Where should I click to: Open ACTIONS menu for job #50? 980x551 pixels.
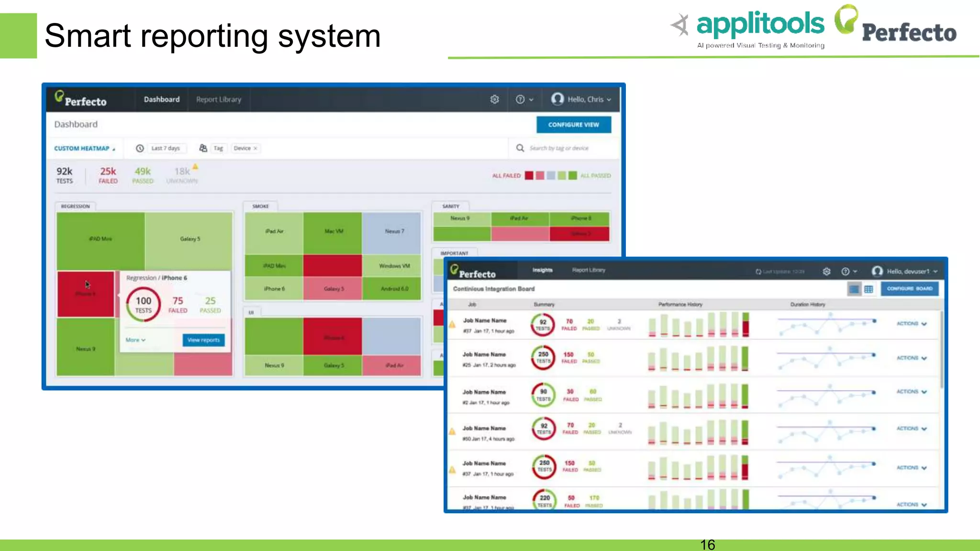[912, 429]
